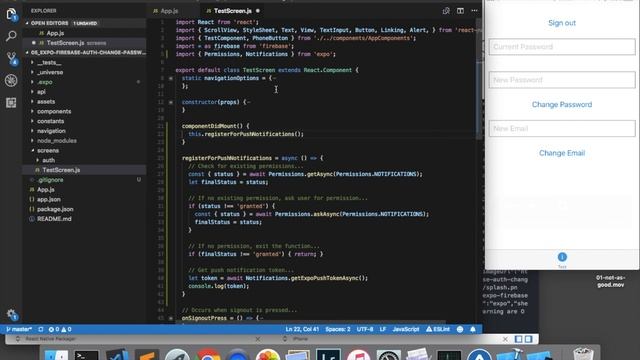Focus the Current Password field

coord(562,47)
